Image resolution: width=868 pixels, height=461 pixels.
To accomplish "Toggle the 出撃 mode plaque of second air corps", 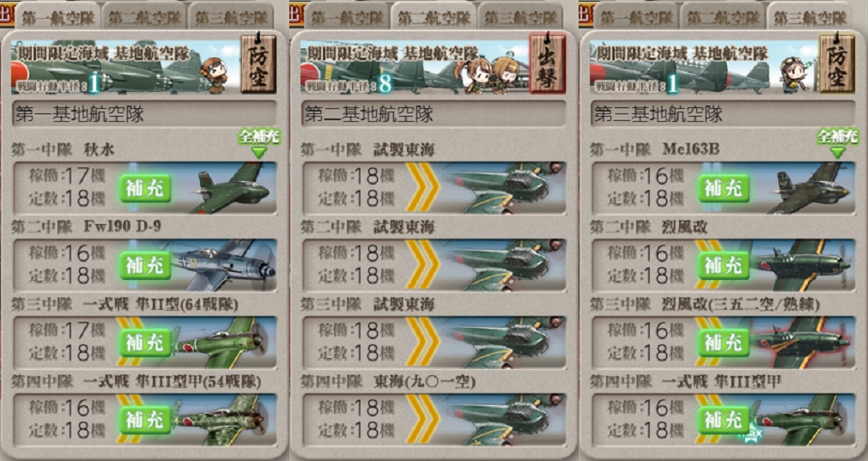I will tap(548, 64).
